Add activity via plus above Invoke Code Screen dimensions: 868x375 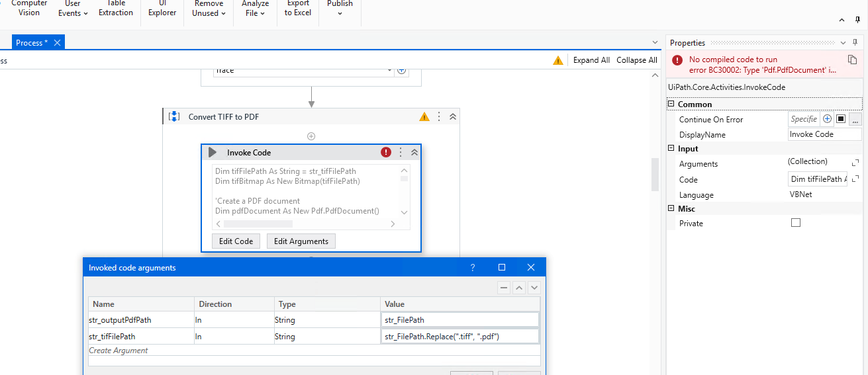tap(311, 136)
